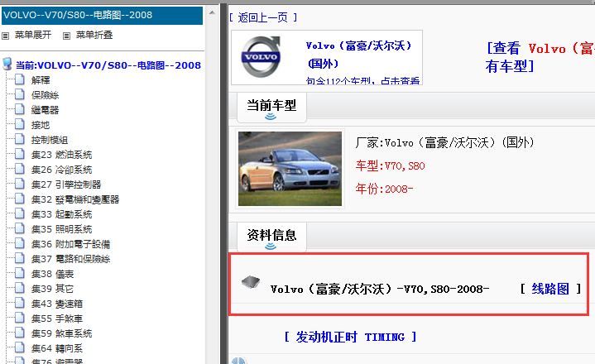595x364 pixels.
Task: Click the page icon next to 繼電器
Action: coord(20,109)
